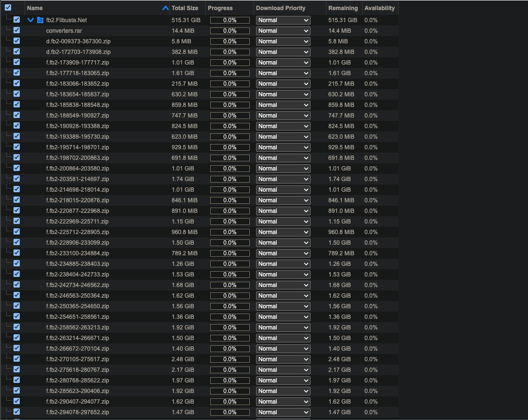
Task: Click the 515.31 GiB total size value
Action: 186,20
